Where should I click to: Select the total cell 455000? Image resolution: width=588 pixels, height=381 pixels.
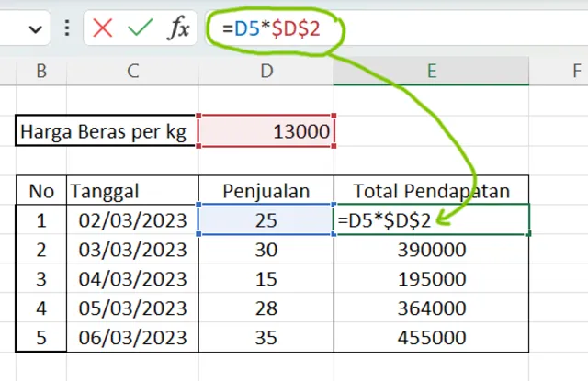click(431, 337)
